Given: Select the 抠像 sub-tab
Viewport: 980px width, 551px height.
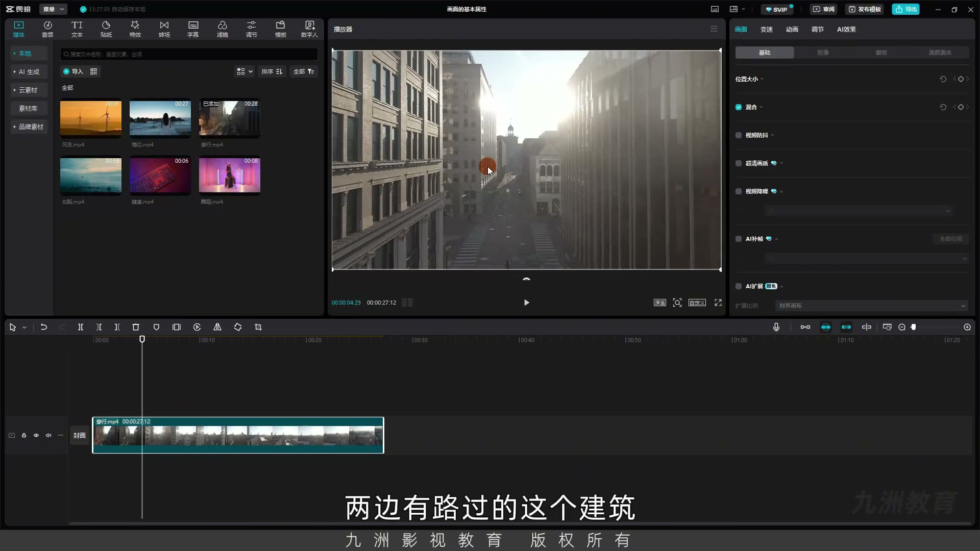Looking at the screenshot, I should pyautogui.click(x=823, y=53).
